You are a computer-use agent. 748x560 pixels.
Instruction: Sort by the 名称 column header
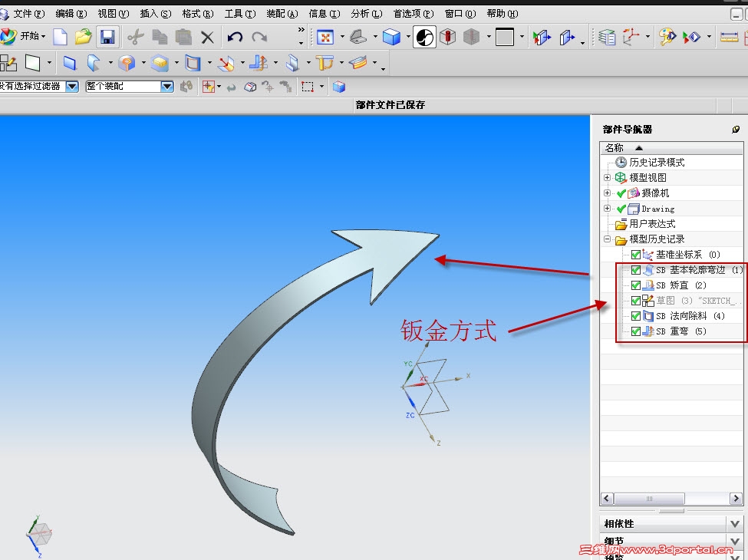tap(671, 148)
